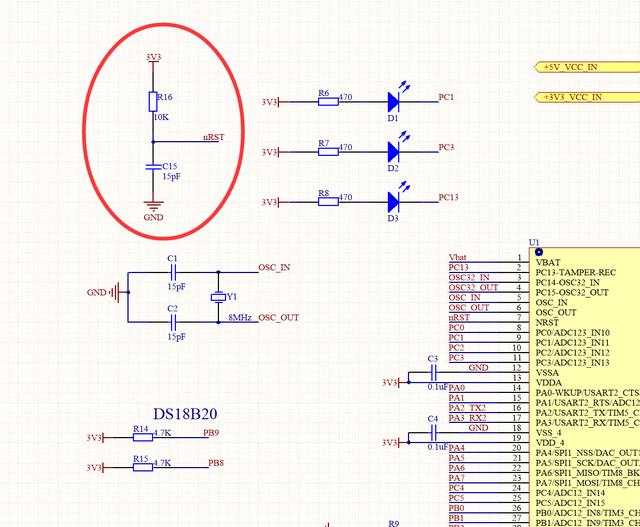Image resolution: width=640 pixels, height=527 pixels.
Task: Click the 3V3 power port left of R14
Action: pyautogui.click(x=95, y=438)
